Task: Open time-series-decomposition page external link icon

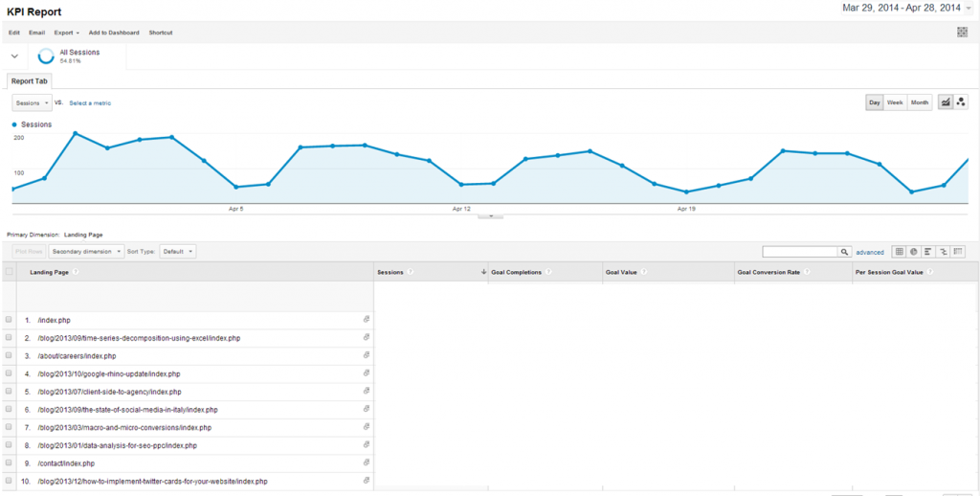Action: 367,337
